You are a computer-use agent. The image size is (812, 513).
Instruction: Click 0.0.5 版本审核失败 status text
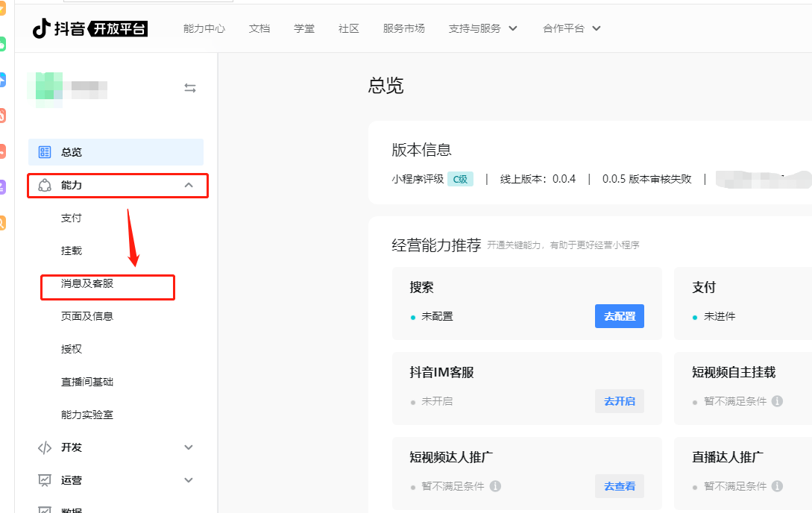click(646, 179)
